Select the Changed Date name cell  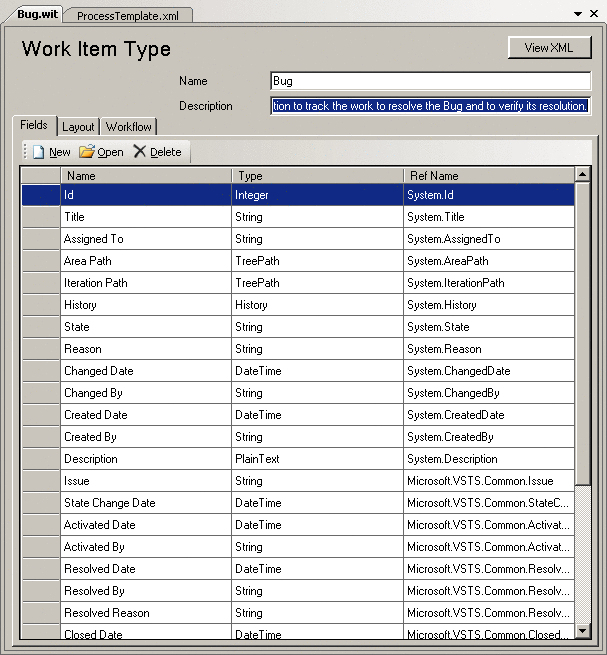tap(146, 371)
